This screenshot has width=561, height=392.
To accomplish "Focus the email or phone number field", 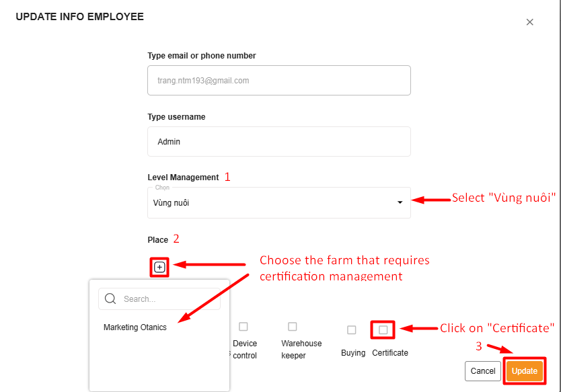I will click(278, 80).
